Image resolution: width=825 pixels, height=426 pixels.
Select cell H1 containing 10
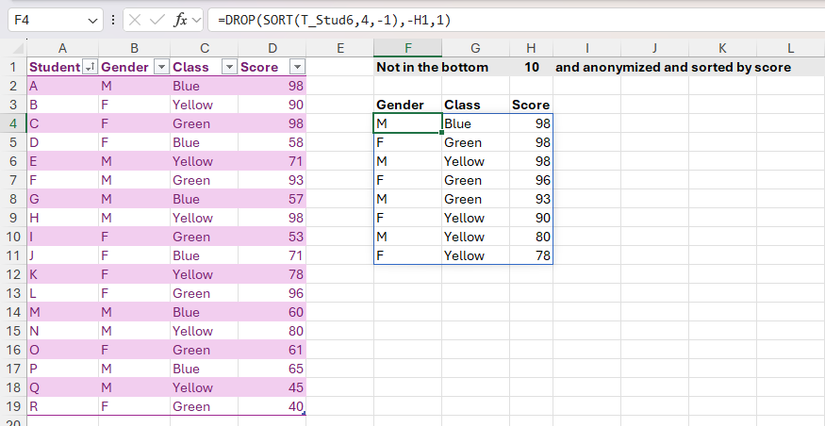pos(530,67)
